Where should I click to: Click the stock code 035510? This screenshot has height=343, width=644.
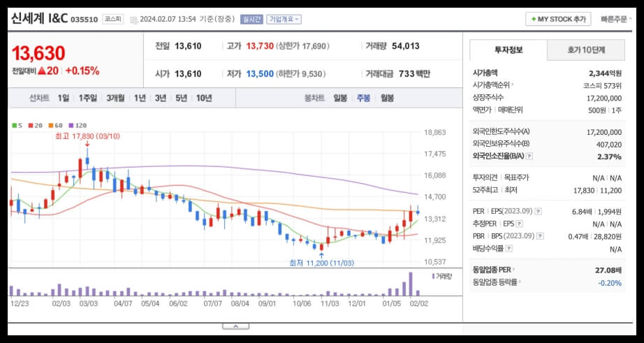click(x=85, y=20)
